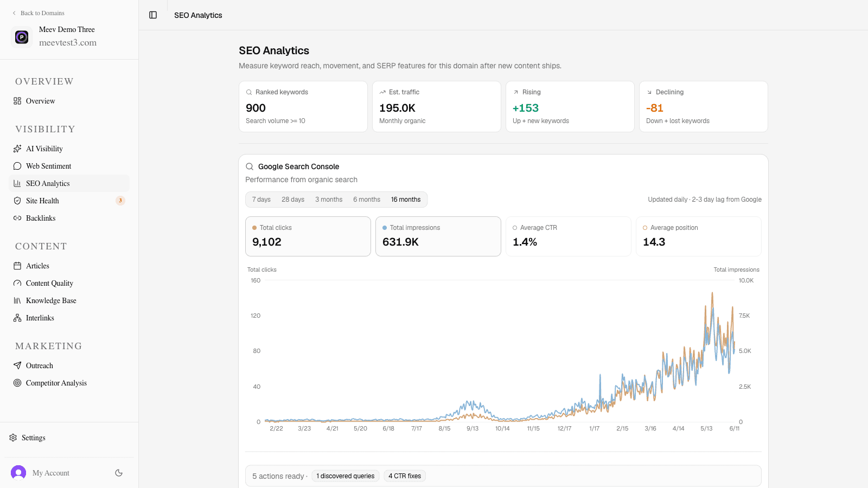The height and width of the screenshot is (488, 868).
Task: Click the Est. traffic card
Action: (437, 106)
